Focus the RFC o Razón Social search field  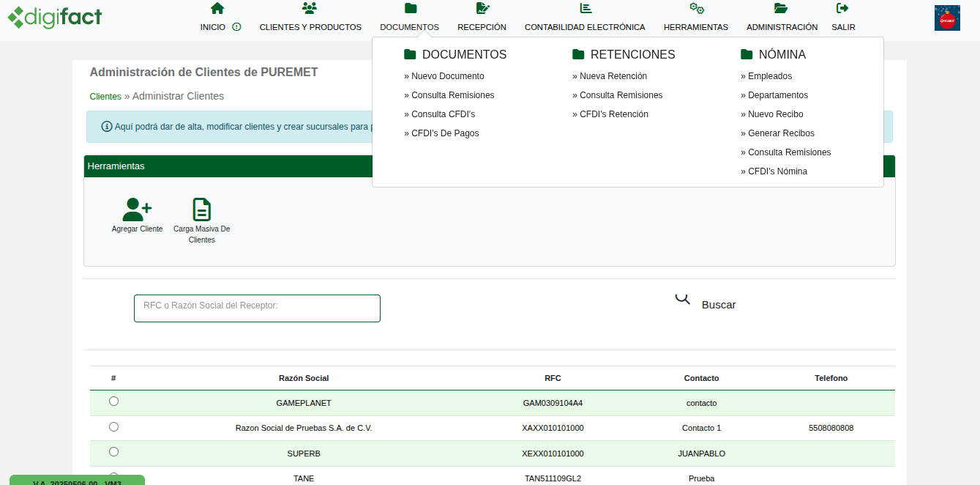coord(257,308)
